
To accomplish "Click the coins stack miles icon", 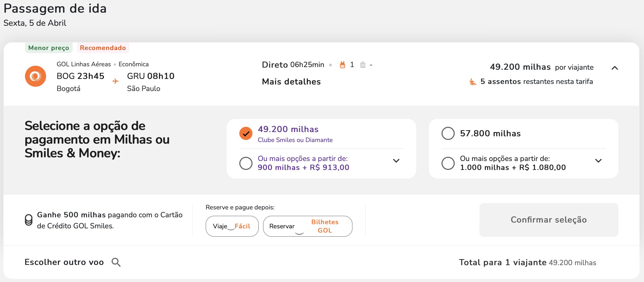I will (x=29, y=220).
